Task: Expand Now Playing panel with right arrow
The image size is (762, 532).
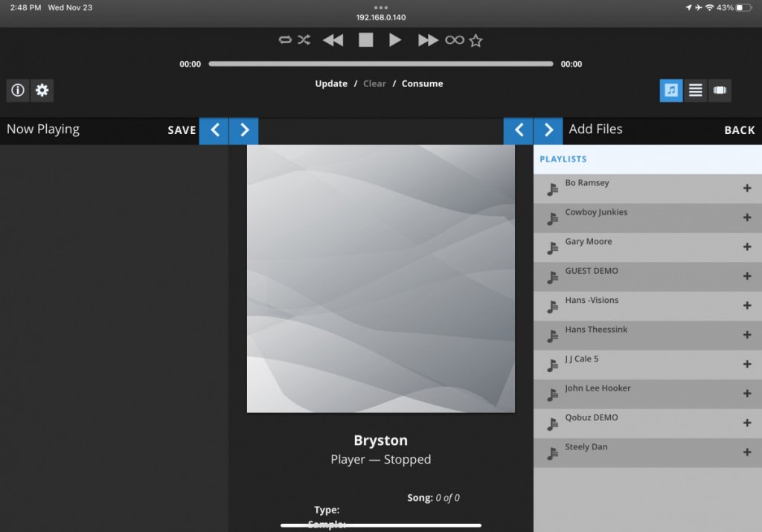Action: (x=243, y=130)
